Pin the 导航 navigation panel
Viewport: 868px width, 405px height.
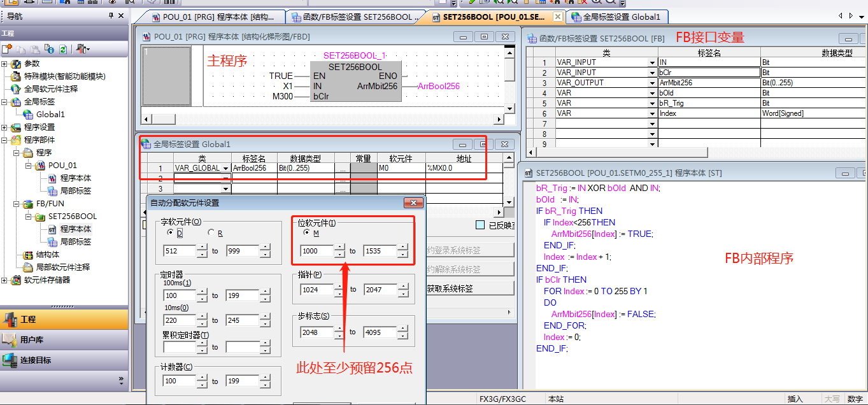pos(111,15)
